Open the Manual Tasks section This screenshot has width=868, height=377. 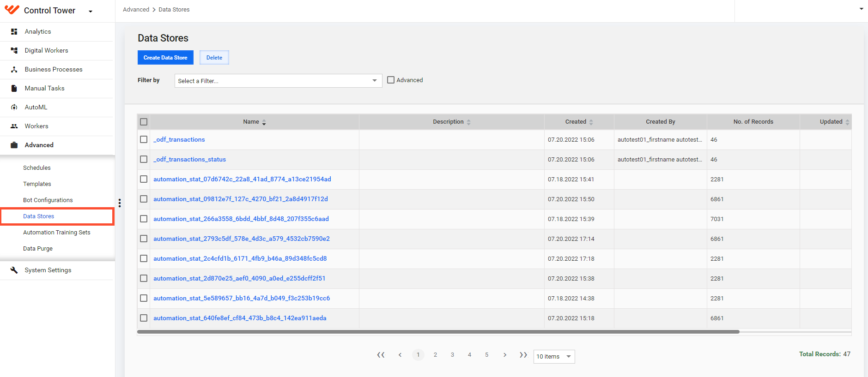point(44,88)
